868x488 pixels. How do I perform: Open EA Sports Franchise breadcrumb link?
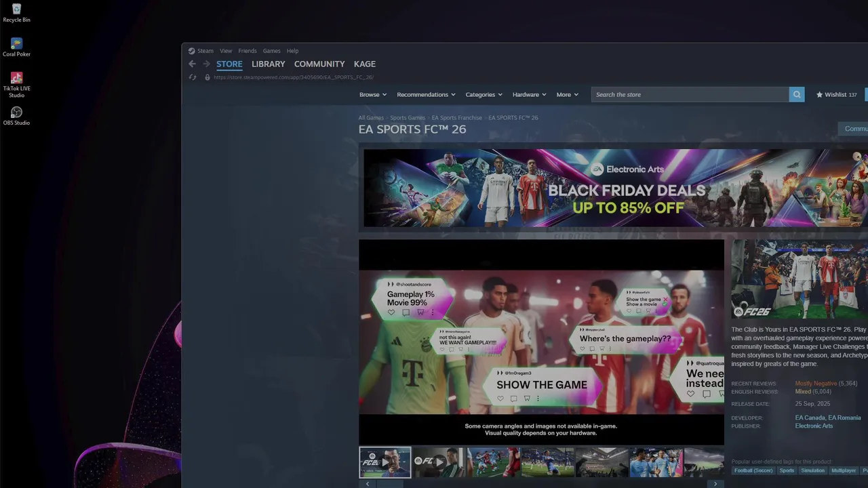tap(456, 118)
